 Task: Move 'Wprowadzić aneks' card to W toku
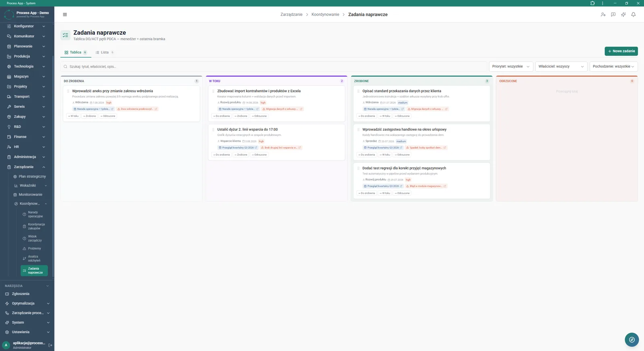click(74, 116)
